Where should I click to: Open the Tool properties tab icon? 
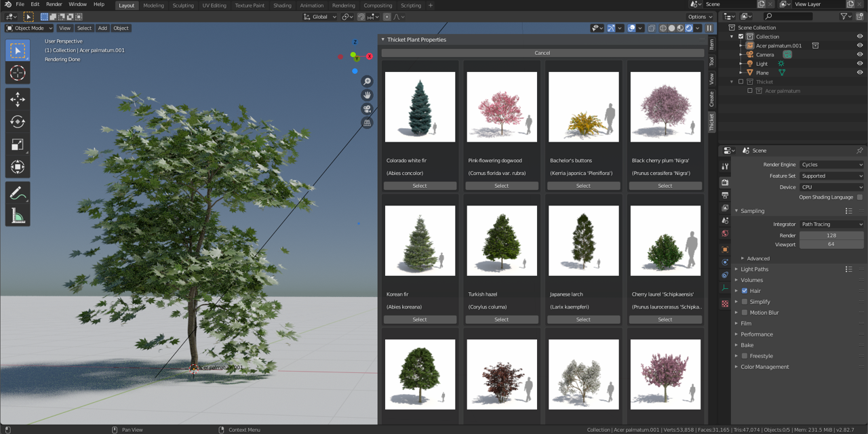point(725,167)
